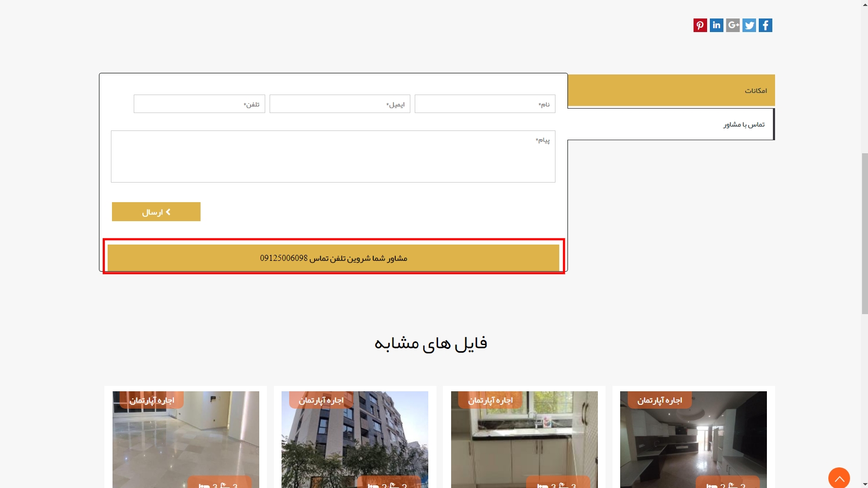
Task: Click اجاره آپارتمان tag on building exterior card
Action: pyautogui.click(x=321, y=401)
